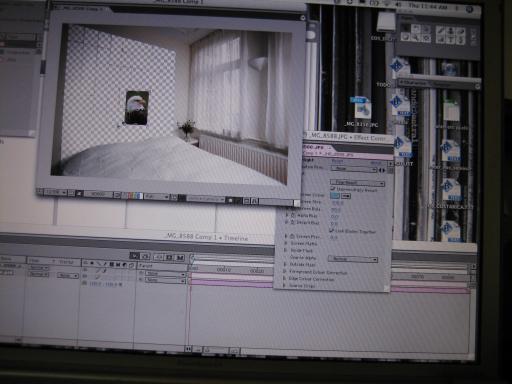The height and width of the screenshot is (384, 512).
Task: Toggle Enable Motion Blur timeline switch
Action: (x=180, y=257)
